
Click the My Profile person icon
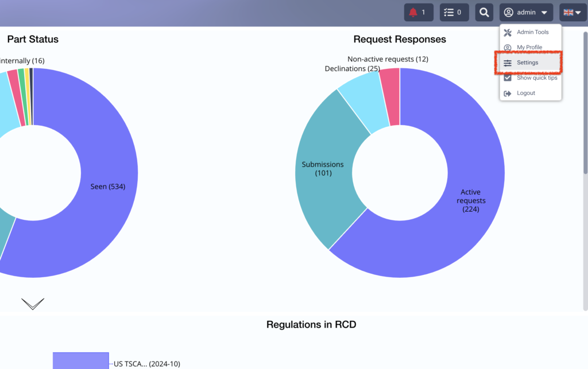coord(508,48)
